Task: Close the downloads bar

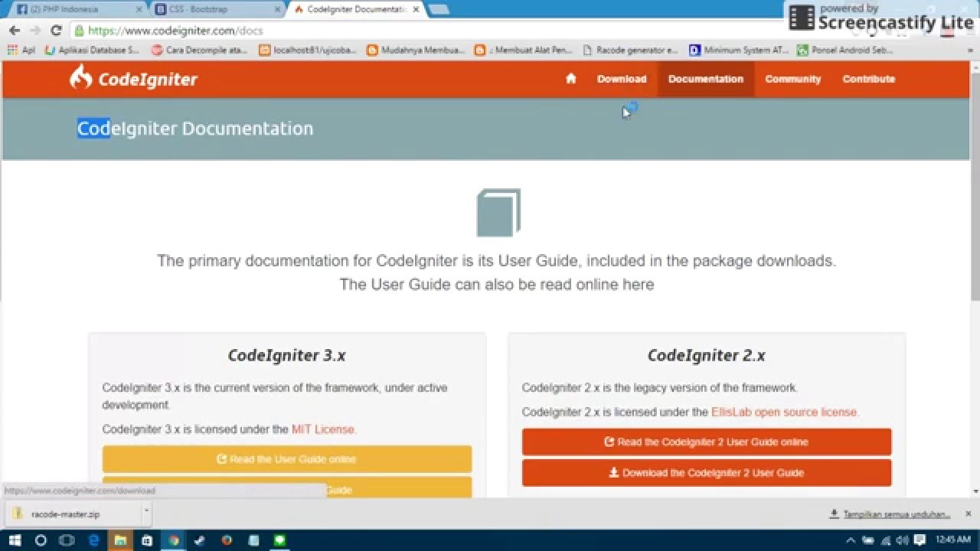Action: 968,514
